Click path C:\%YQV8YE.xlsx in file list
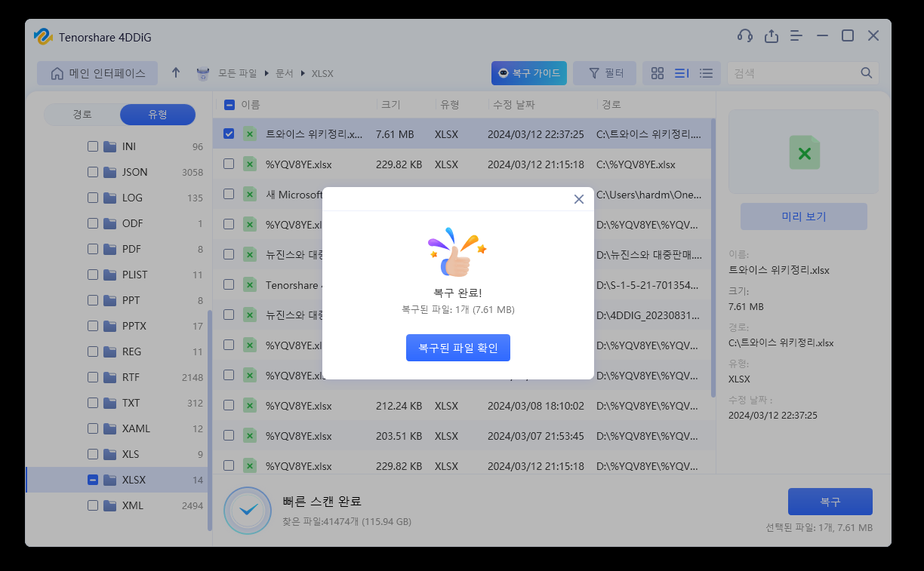Viewport: 924px width, 571px height. pyautogui.click(x=636, y=164)
